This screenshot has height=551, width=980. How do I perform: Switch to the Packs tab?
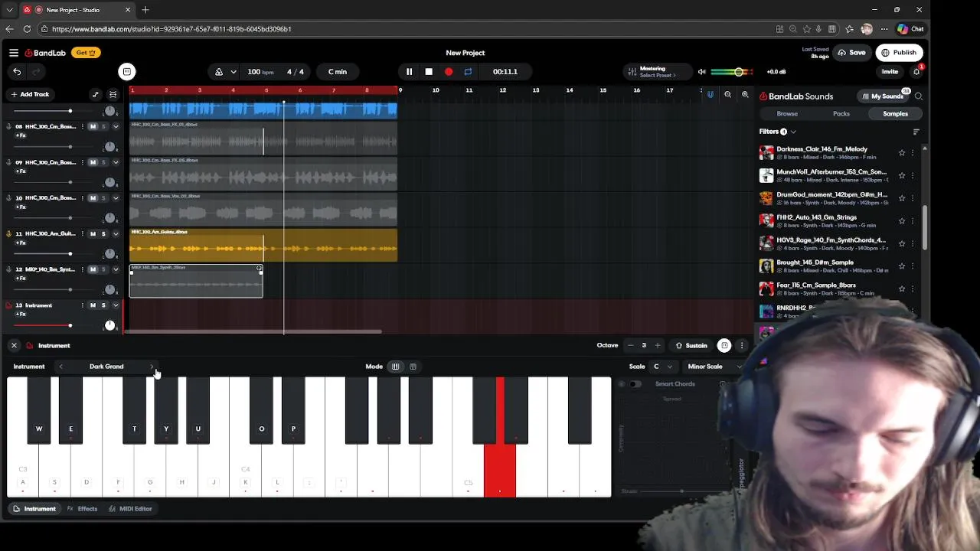tap(841, 114)
